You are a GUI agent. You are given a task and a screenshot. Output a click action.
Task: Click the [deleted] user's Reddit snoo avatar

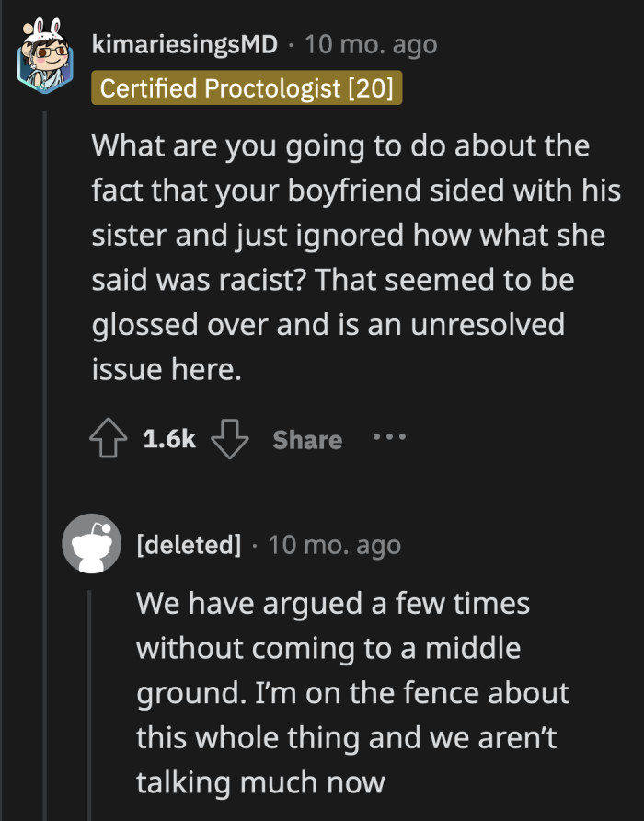92,543
